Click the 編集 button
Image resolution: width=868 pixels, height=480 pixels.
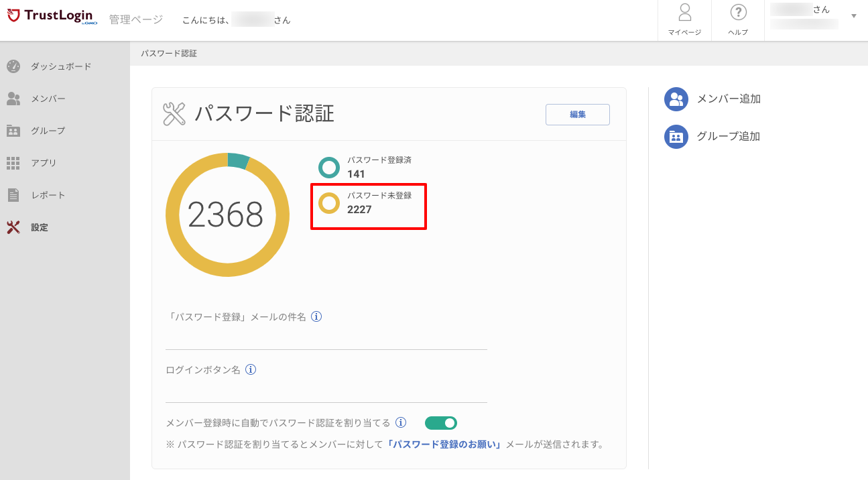tap(577, 115)
